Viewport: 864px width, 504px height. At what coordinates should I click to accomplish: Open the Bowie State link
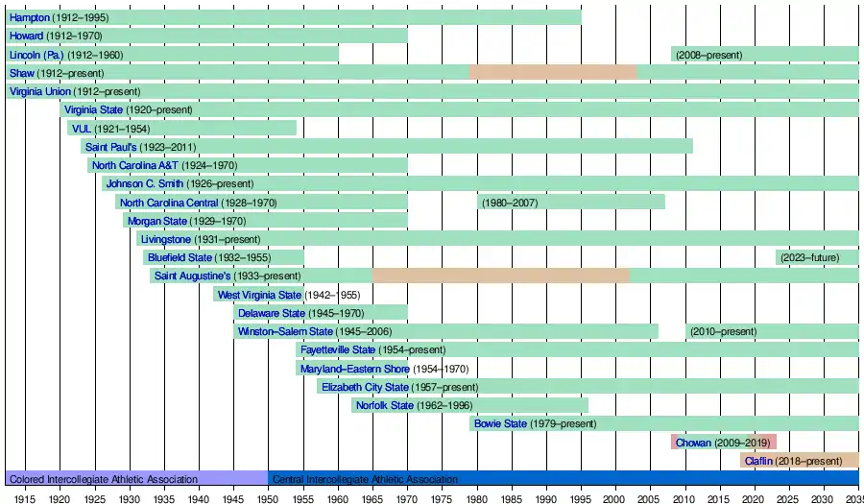(500, 423)
